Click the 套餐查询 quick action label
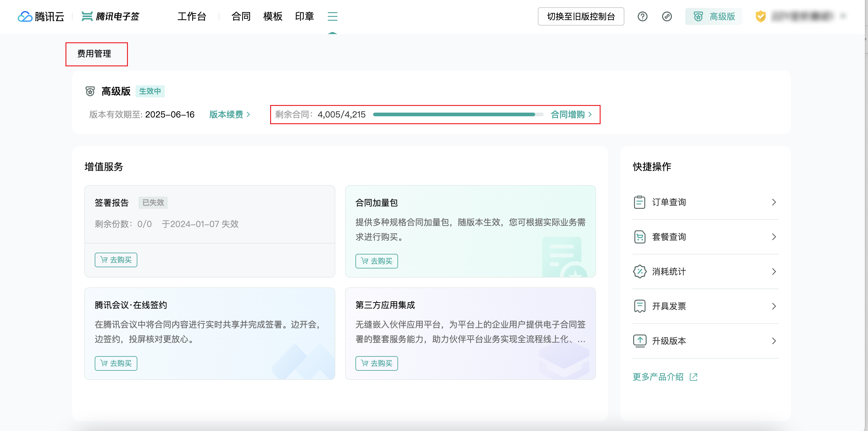The height and width of the screenshot is (431, 868). pyautogui.click(x=669, y=237)
